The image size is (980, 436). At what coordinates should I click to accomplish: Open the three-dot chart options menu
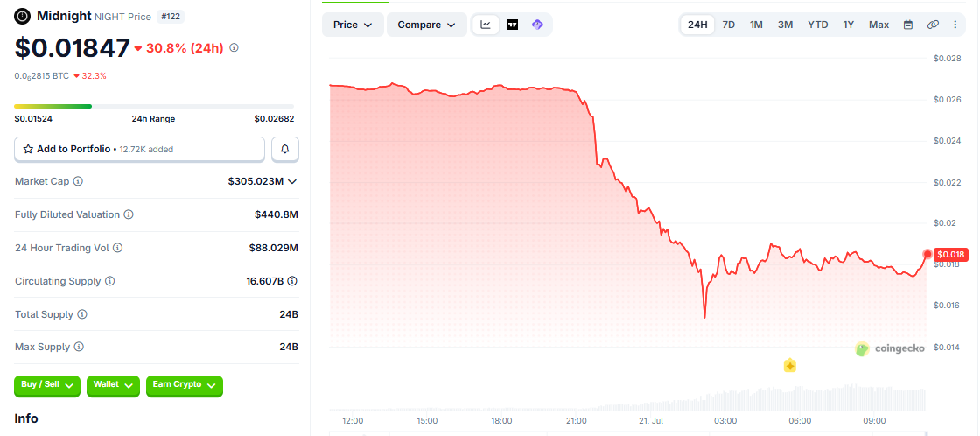tap(955, 25)
